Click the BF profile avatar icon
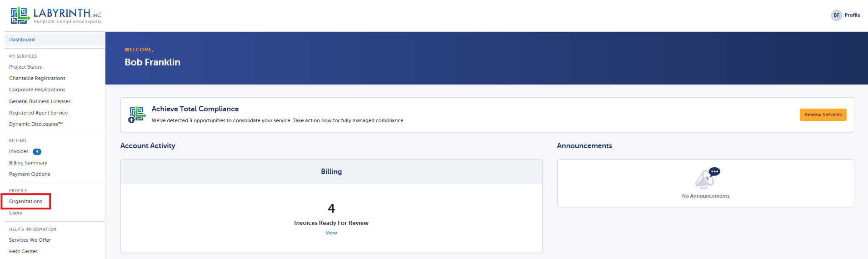 tap(836, 15)
